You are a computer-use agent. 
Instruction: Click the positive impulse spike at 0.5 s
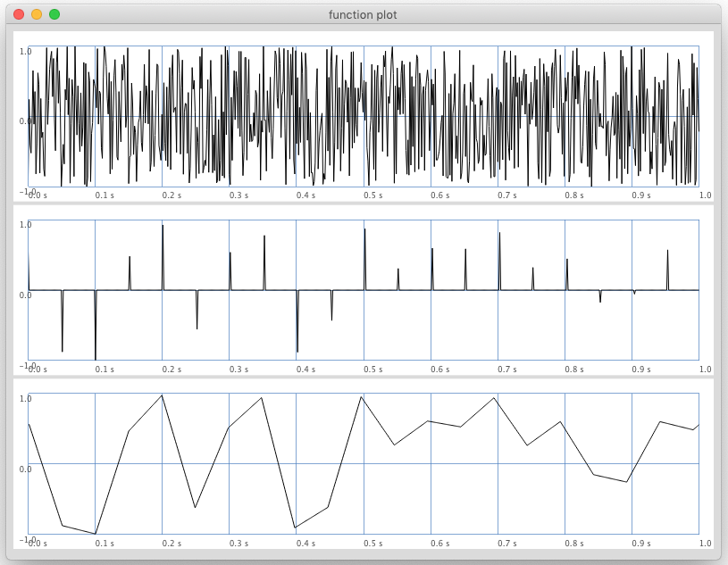point(365,260)
